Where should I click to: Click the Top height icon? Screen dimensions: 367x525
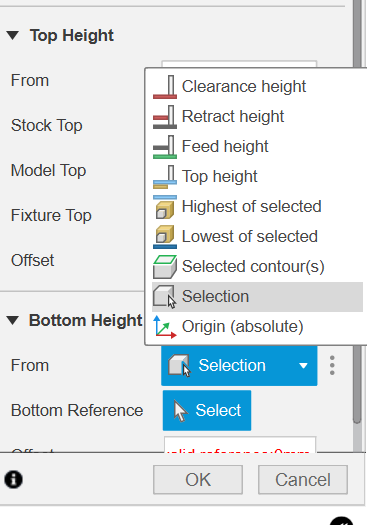click(x=165, y=176)
